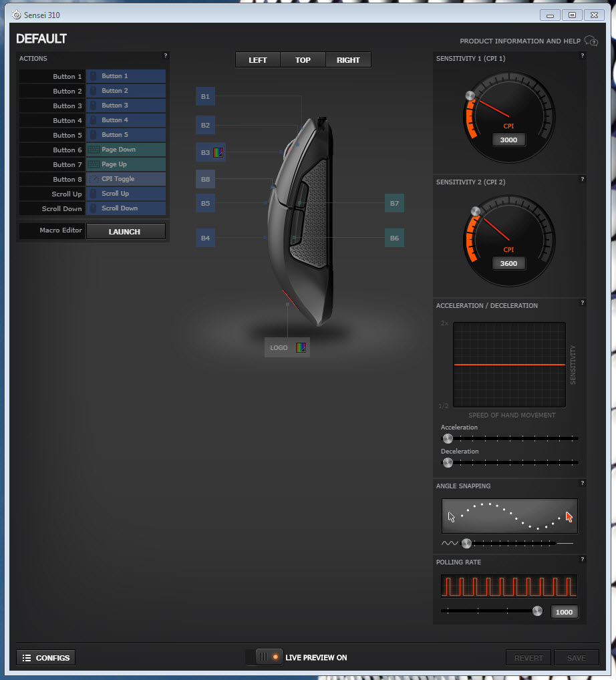
Task: Open the Button 5 action dropdown
Action: (126, 135)
